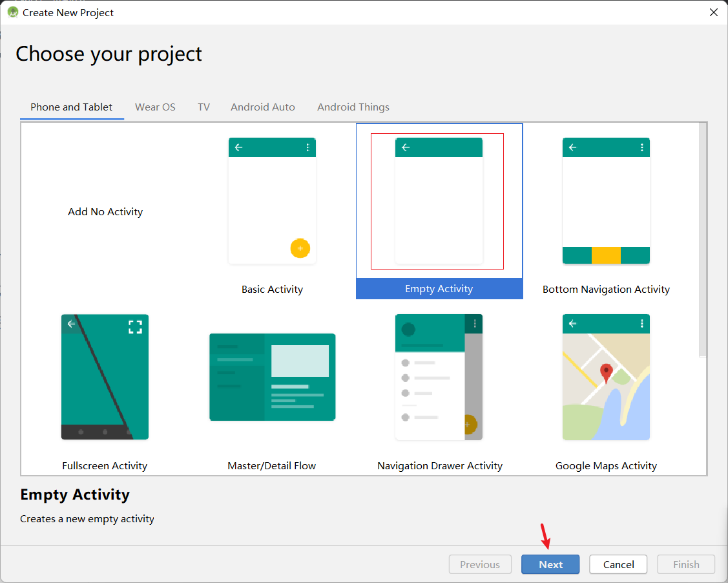
Task: Choose the Add No Activity option
Action: click(105, 211)
